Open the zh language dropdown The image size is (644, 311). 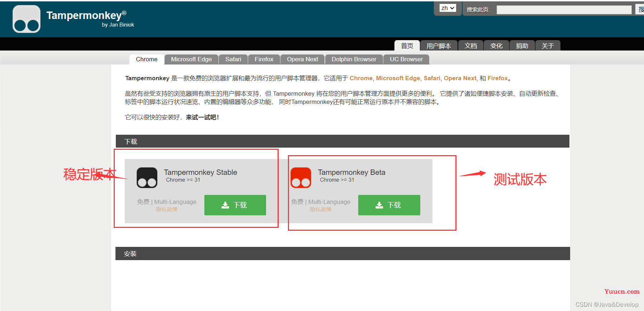(x=448, y=8)
